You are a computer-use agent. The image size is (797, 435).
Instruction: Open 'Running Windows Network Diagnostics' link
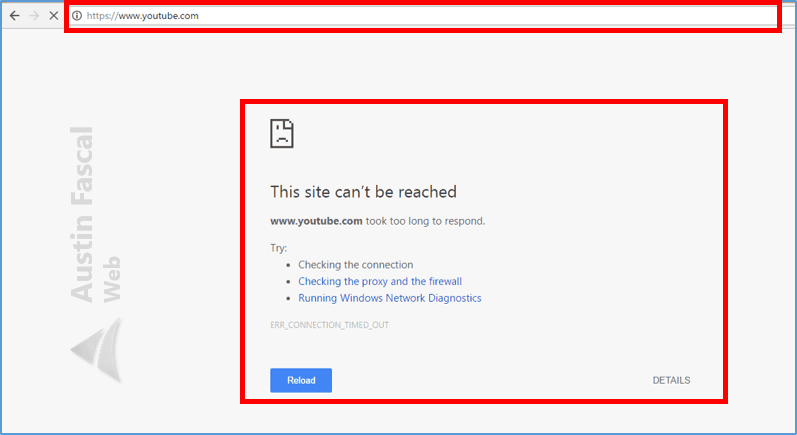pos(389,298)
